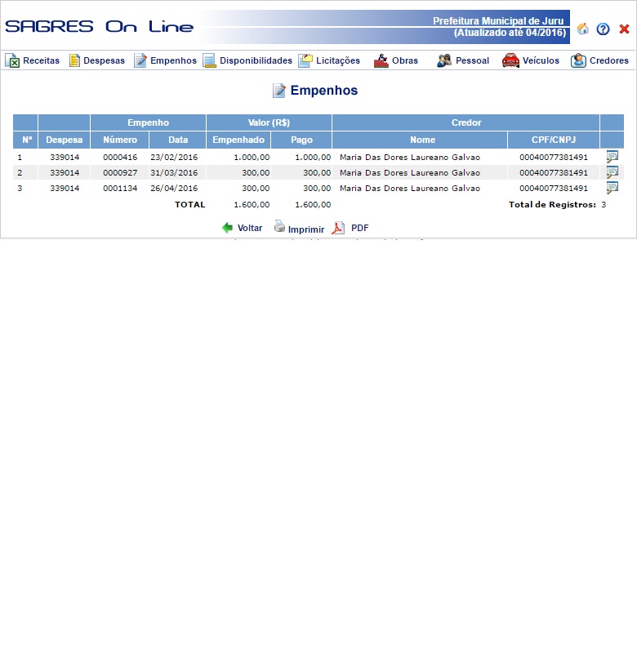Click the SAGRES On Line logo
Image resolution: width=637 pixels, height=672 pixels.
(x=99, y=27)
